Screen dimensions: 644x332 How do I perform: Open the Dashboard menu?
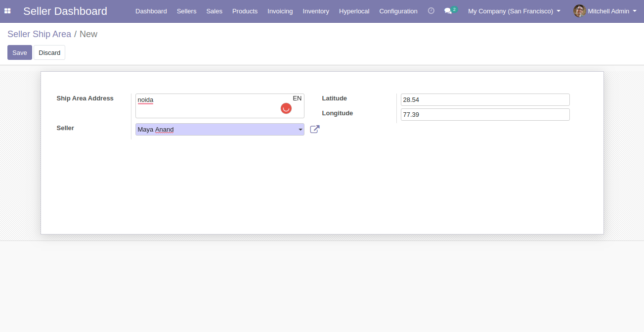tap(151, 11)
